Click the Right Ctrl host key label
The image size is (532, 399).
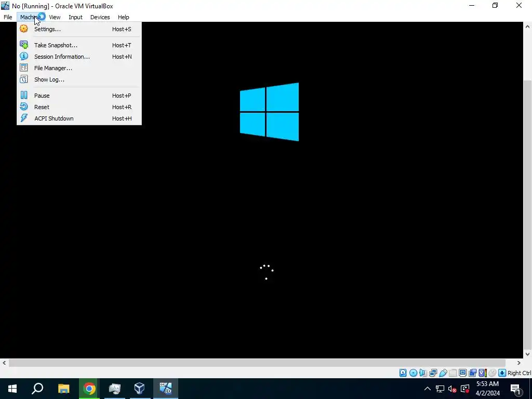coord(519,373)
